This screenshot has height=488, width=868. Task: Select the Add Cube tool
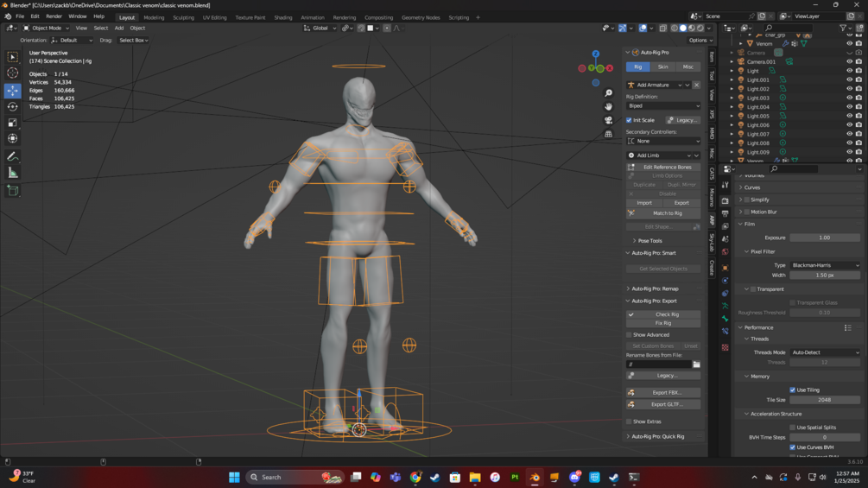(12, 192)
